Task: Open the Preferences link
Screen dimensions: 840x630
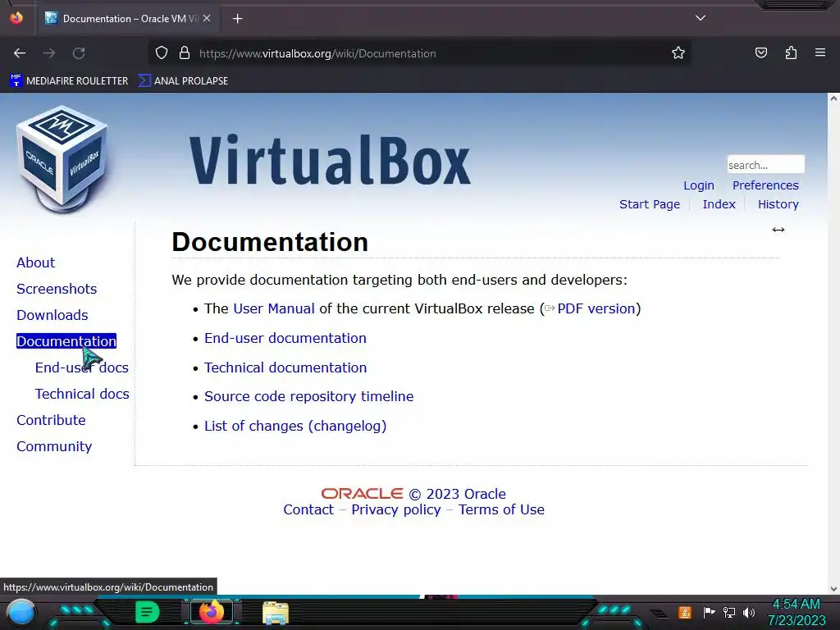Action: click(765, 185)
